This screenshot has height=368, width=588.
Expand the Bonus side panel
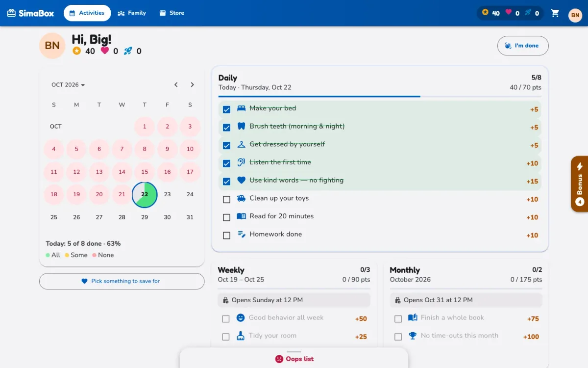click(x=580, y=184)
